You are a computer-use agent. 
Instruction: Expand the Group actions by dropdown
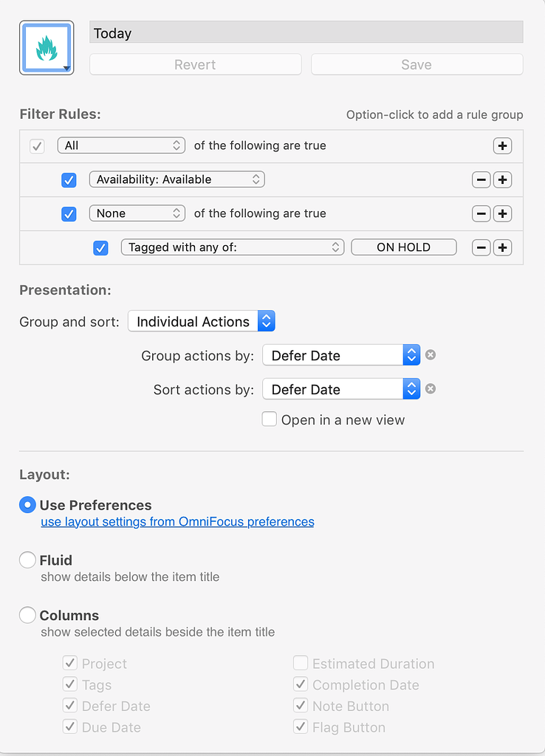(x=340, y=355)
